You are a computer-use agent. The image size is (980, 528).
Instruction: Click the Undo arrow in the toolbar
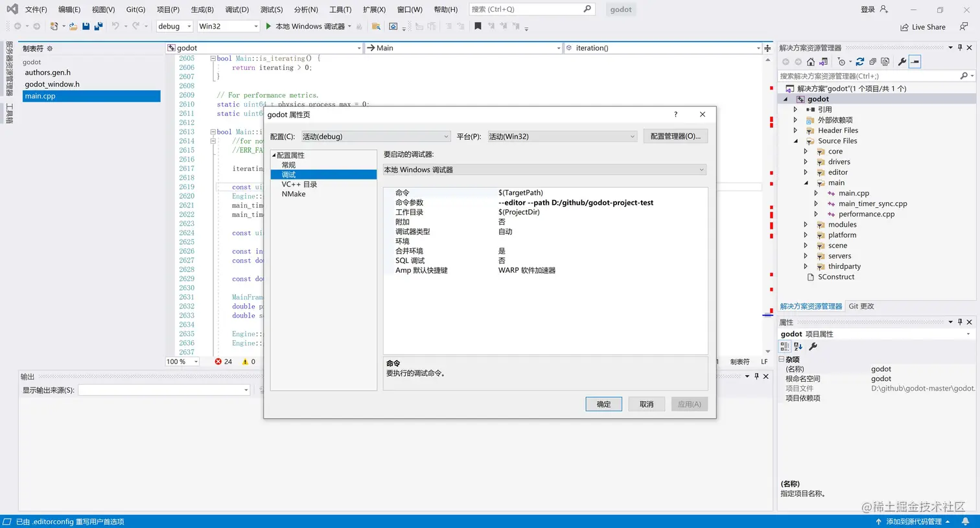click(x=115, y=27)
